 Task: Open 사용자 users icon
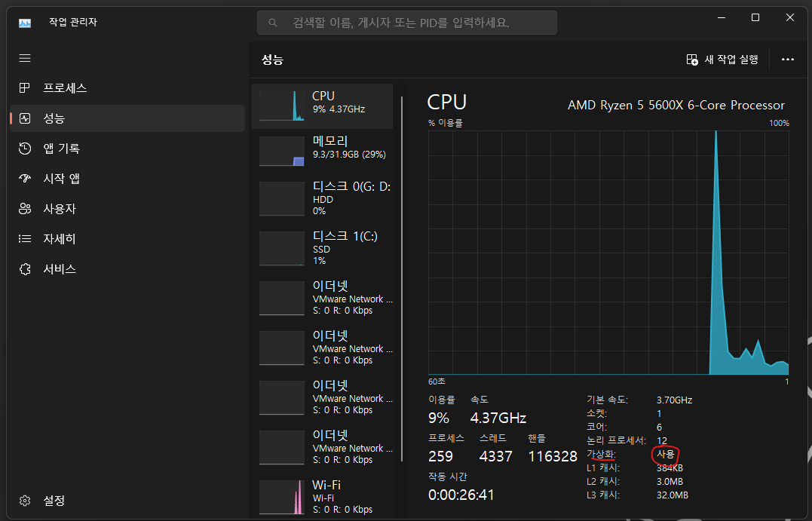click(x=25, y=209)
